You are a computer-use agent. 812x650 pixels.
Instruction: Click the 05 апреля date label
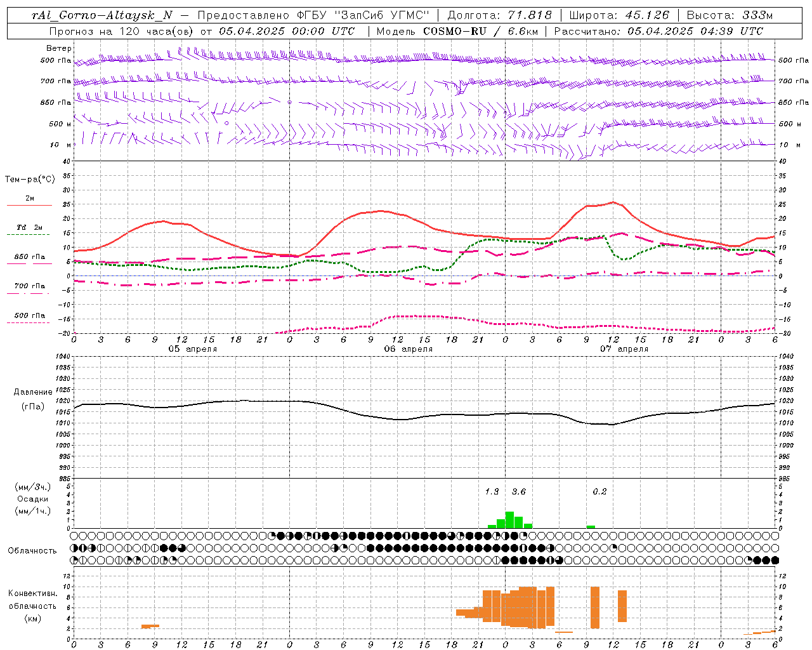pos(192,349)
